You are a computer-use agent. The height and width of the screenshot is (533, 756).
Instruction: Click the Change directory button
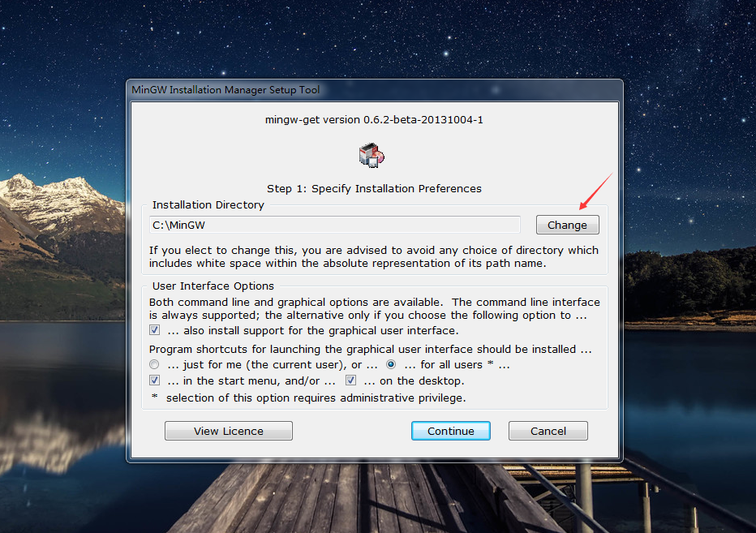click(x=568, y=225)
